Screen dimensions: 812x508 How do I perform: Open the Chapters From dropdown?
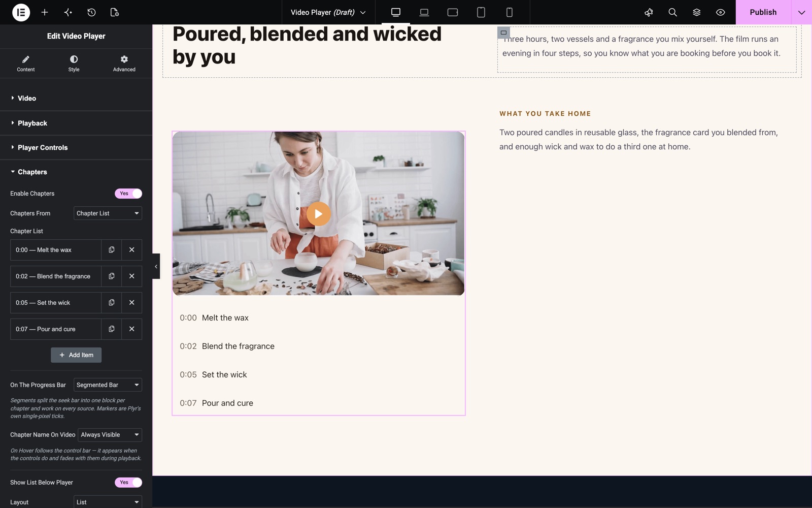pyautogui.click(x=108, y=213)
